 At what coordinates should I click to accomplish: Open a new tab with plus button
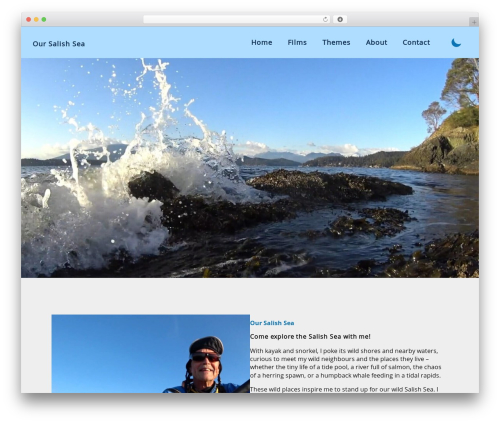pos(474,22)
